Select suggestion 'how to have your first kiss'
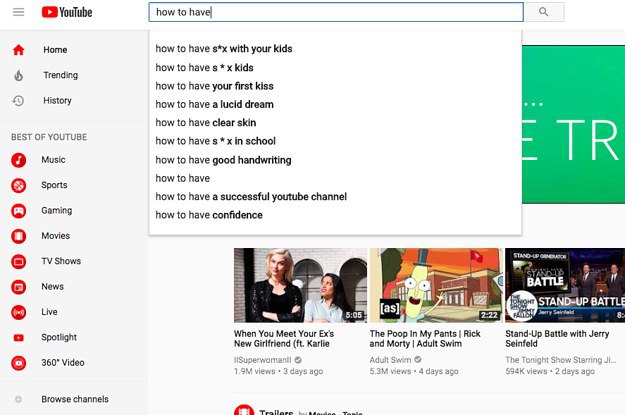The image size is (625, 415). 335,86
